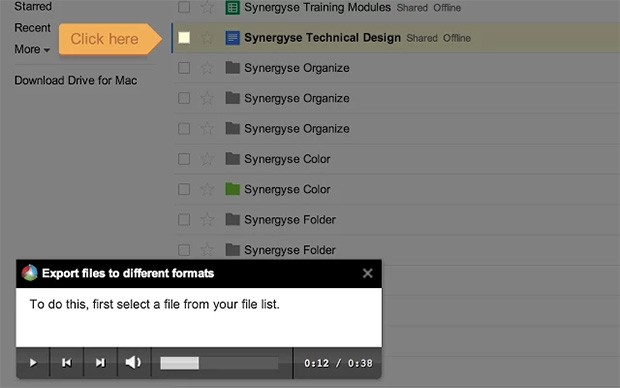Screen dimensions: 620x388
Task: Click Shared label beside Training Modules
Action: coord(412,8)
